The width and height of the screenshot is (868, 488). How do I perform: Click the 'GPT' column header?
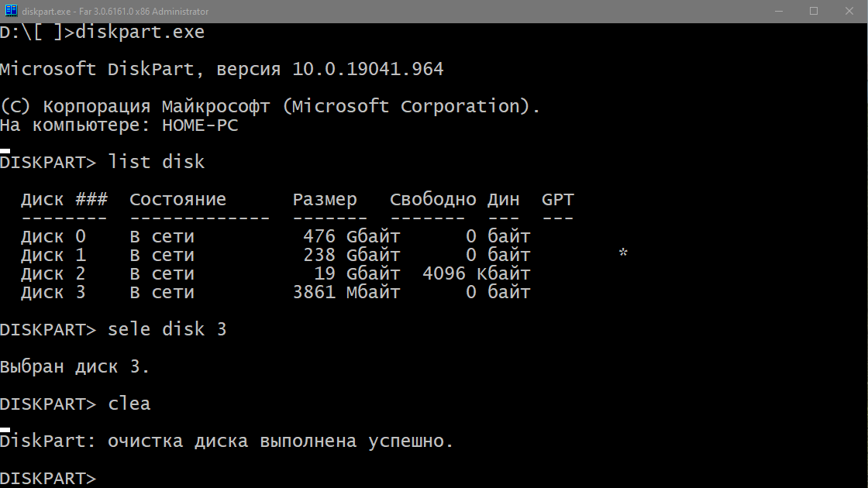point(558,199)
